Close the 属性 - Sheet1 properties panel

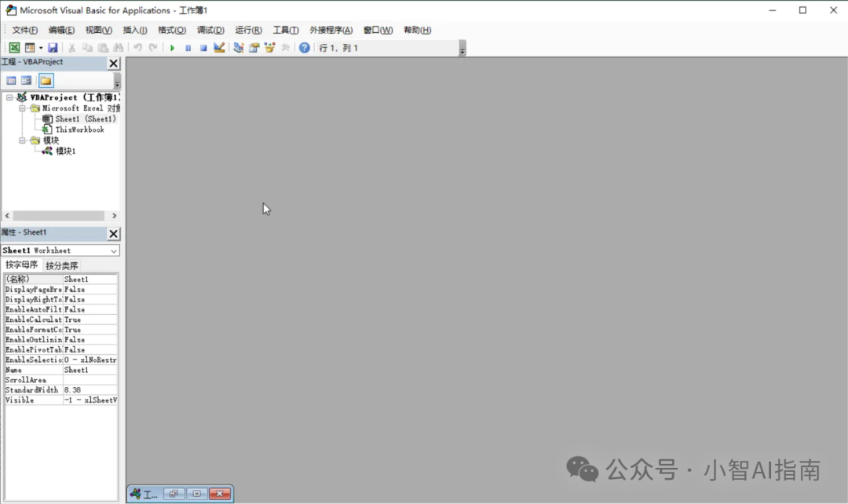(113, 233)
